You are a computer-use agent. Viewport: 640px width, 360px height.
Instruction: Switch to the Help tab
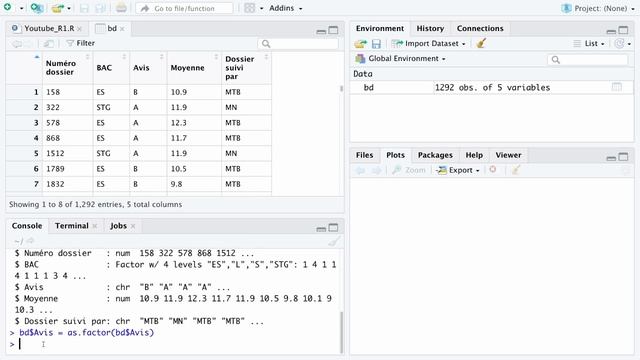[474, 155]
